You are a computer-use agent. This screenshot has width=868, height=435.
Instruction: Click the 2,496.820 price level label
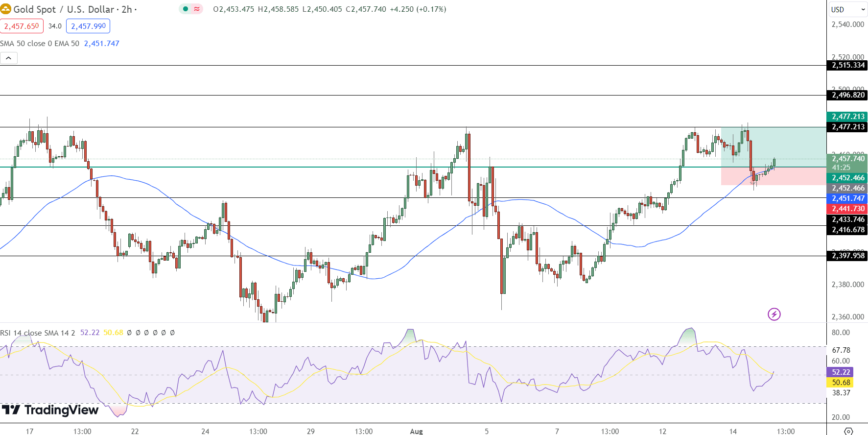pos(847,95)
